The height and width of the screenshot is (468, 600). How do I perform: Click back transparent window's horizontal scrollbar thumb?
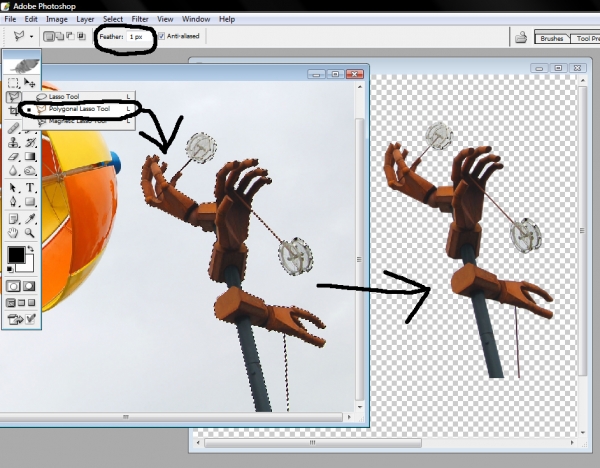click(313, 443)
